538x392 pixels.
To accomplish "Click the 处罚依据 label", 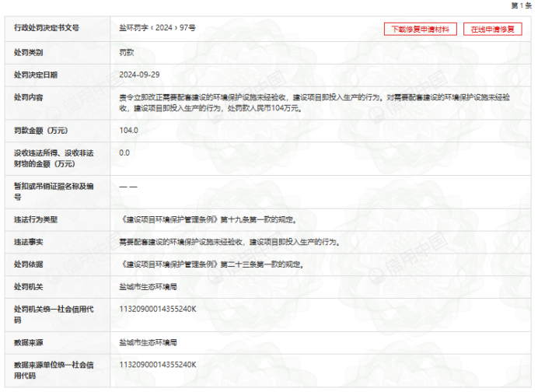I will 29,264.
